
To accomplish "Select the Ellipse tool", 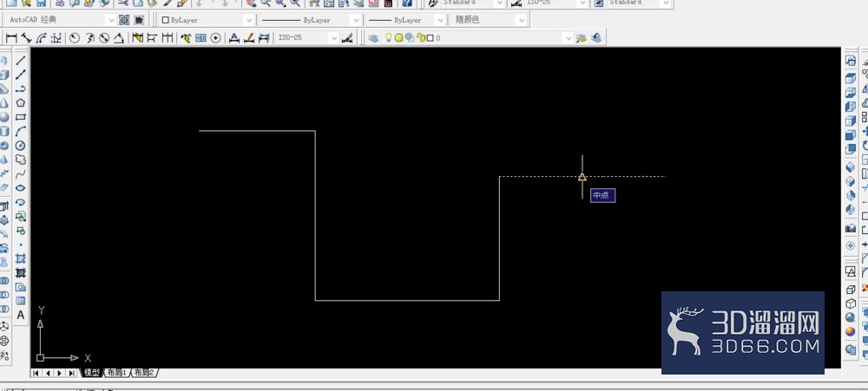I will [x=21, y=188].
